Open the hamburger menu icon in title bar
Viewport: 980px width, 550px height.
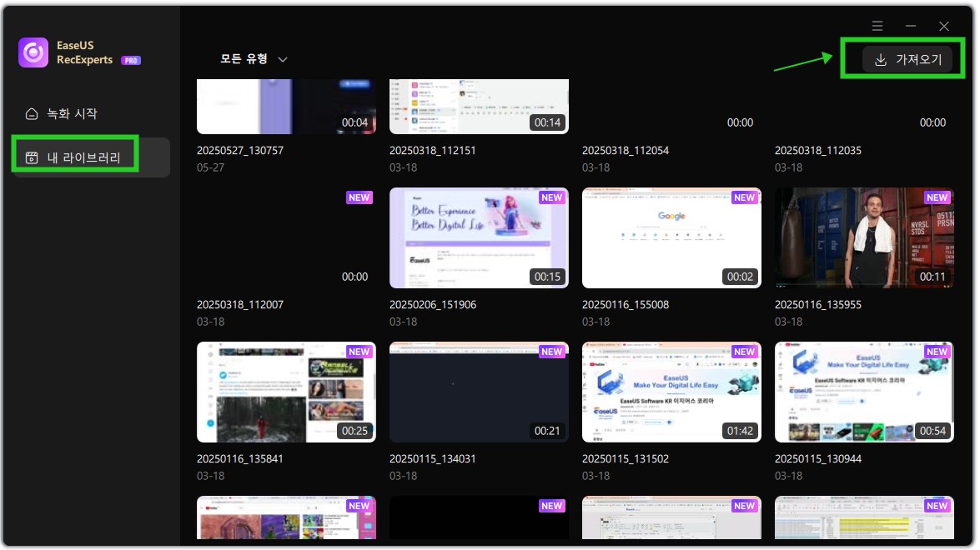point(877,27)
